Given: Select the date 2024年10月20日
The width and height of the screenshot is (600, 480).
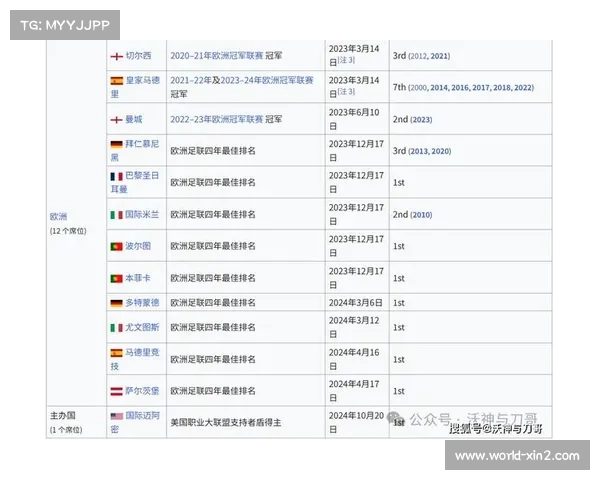Looking at the screenshot, I should 356,422.
